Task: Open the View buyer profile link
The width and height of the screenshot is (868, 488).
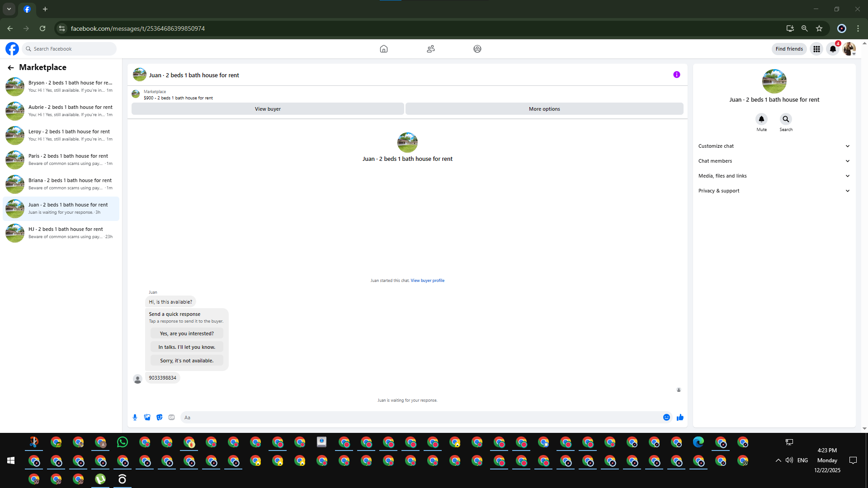Action: pos(427,281)
